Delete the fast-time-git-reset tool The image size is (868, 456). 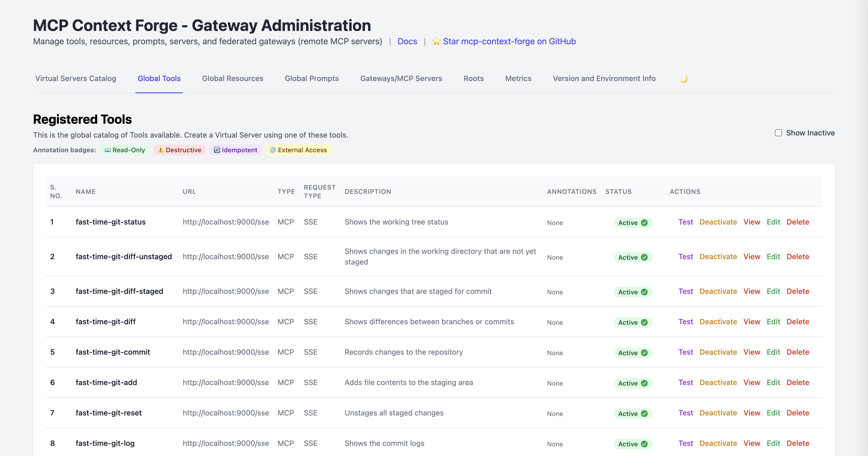coord(798,413)
